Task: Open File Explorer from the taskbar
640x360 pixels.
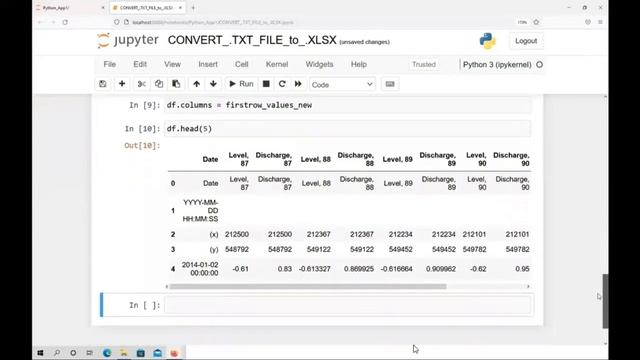Action: coord(124,353)
